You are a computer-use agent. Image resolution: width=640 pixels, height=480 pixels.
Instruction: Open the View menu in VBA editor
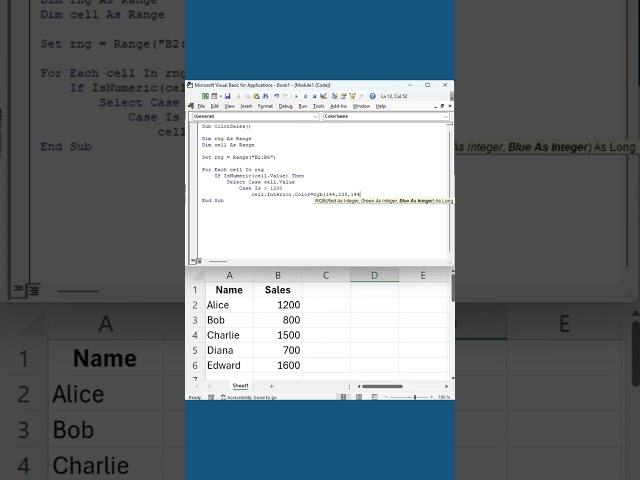tap(229, 106)
